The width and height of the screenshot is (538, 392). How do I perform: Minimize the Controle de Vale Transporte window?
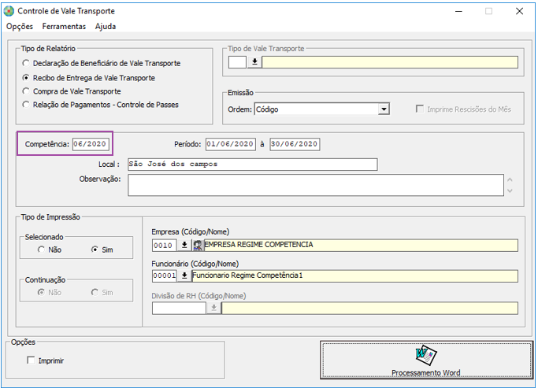(x=458, y=11)
